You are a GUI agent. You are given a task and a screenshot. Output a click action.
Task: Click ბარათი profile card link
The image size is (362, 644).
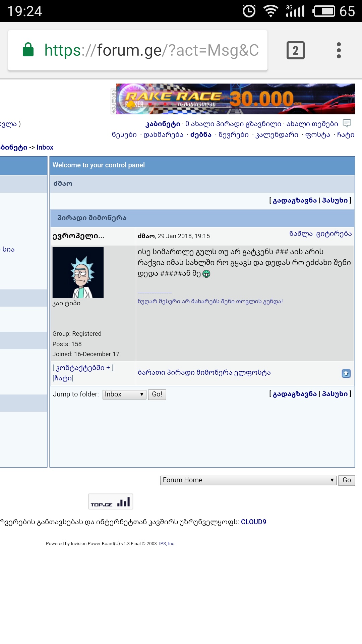point(152,373)
